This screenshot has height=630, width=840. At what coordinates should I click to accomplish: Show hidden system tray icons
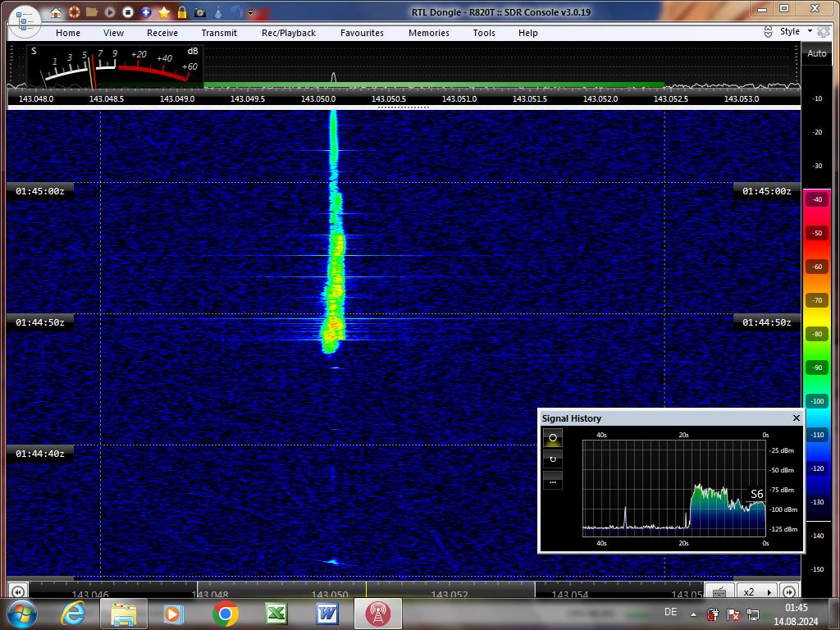point(693,614)
